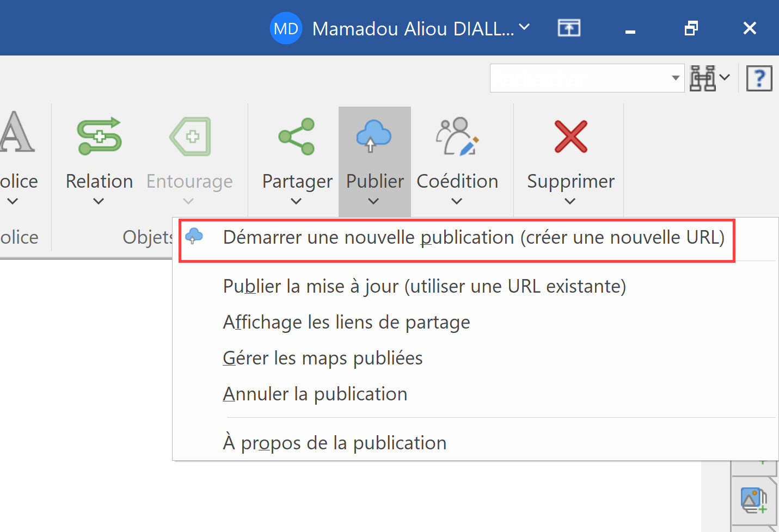The width and height of the screenshot is (779, 532).
Task: Click the Publier cloud icon
Action: (374, 136)
